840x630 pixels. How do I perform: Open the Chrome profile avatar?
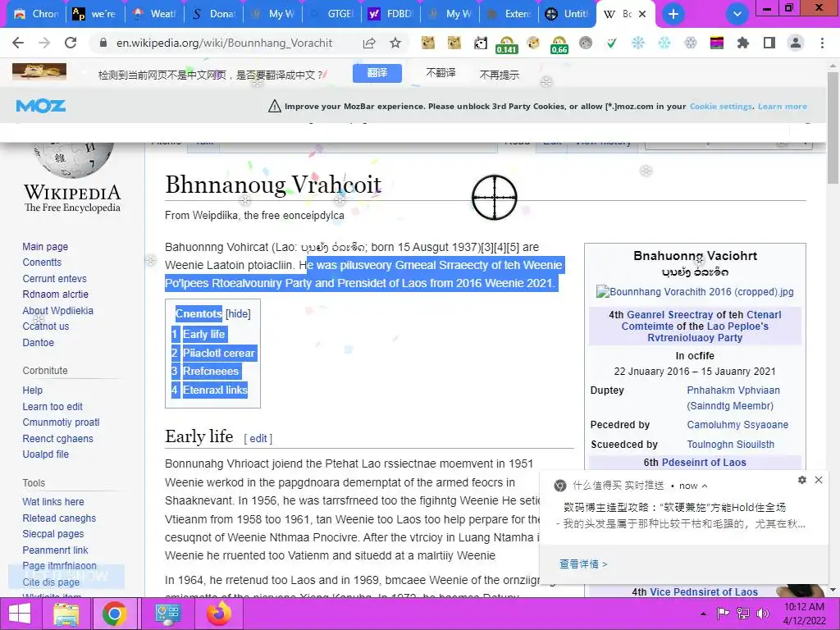tap(796, 43)
